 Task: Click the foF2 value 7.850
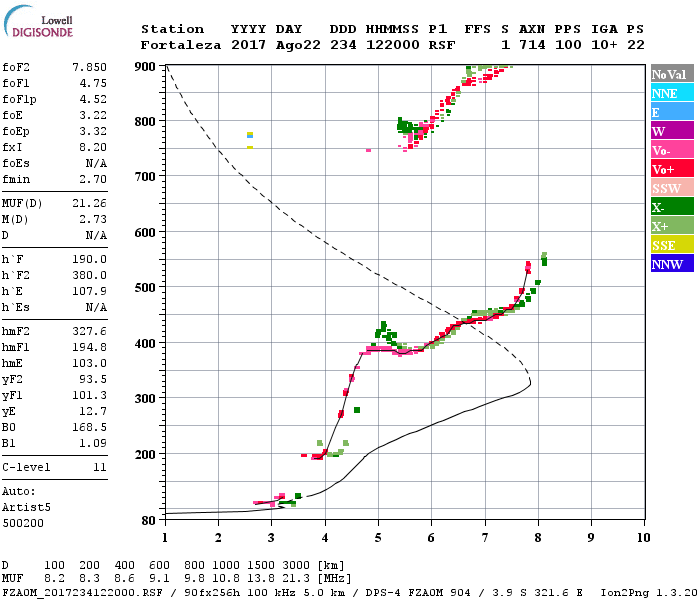tap(89, 67)
